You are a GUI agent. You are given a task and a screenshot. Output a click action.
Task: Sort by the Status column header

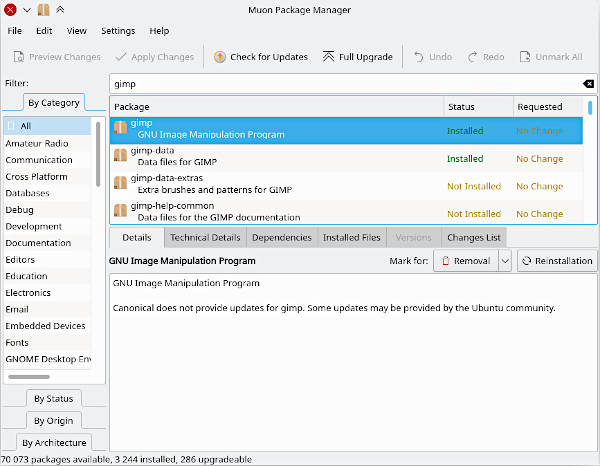pyautogui.click(x=478, y=107)
